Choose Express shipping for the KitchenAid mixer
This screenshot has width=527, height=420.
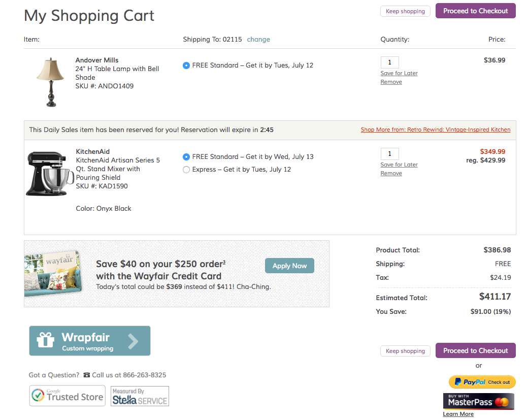186,170
